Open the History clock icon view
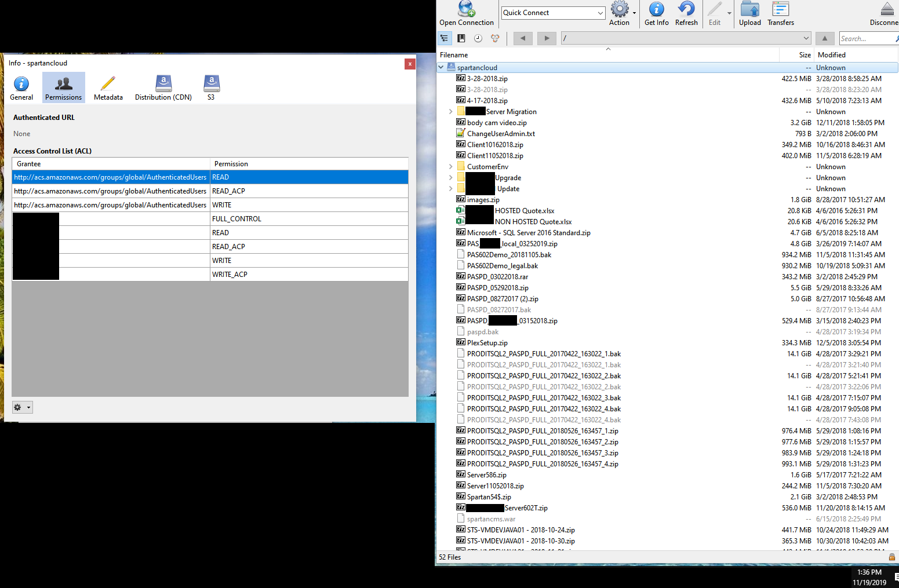Image resolution: width=899 pixels, height=588 pixels. tap(478, 38)
